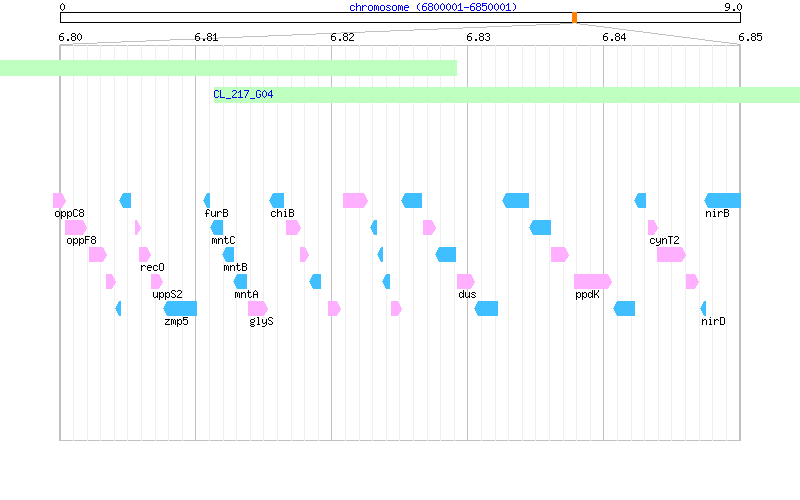
Task: Select the recO gene arrow
Action: 145,255
